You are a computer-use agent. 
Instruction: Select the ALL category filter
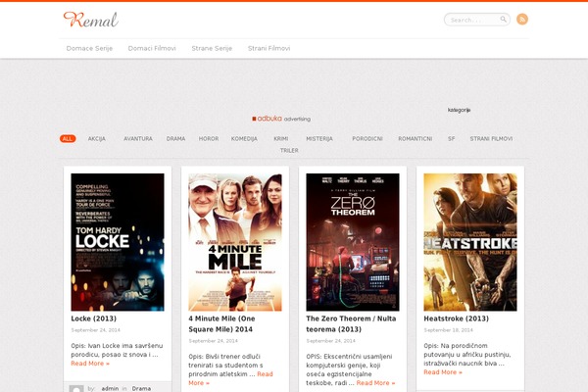(68, 139)
